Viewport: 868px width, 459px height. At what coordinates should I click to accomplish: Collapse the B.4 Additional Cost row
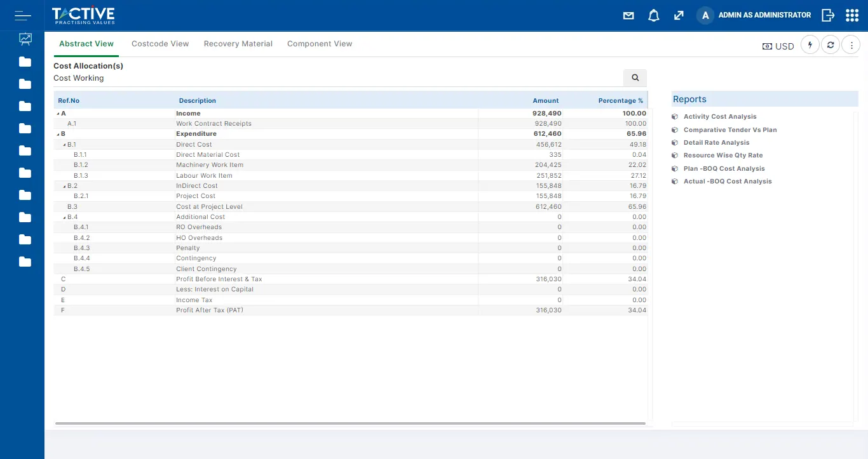pyautogui.click(x=64, y=217)
